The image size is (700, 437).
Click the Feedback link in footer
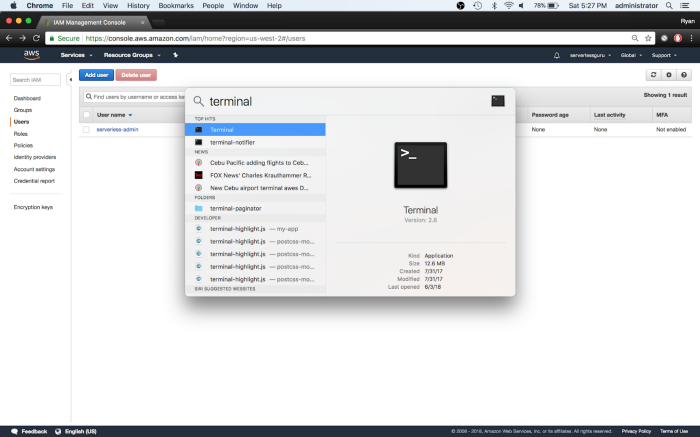point(29,431)
